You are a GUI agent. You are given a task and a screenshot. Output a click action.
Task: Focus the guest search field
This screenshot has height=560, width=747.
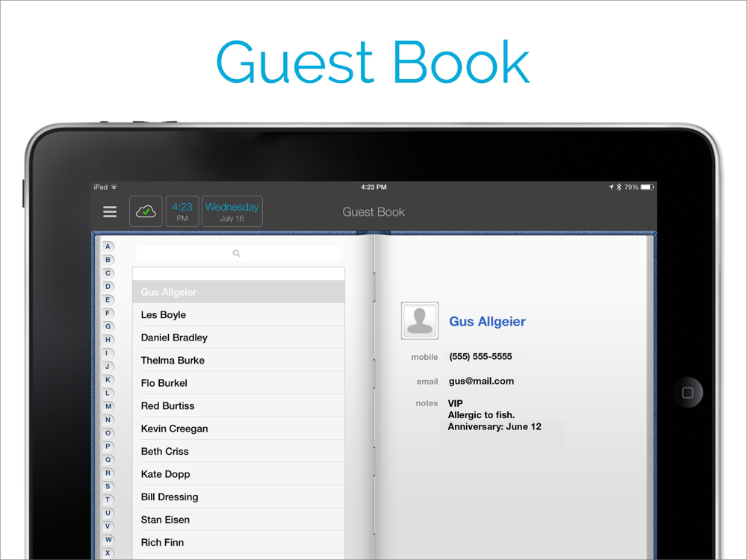[238, 253]
